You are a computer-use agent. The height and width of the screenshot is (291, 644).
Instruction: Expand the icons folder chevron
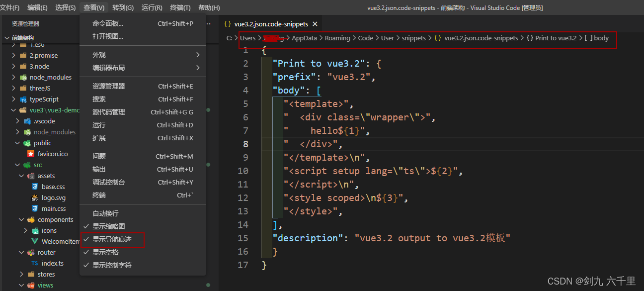pos(26,230)
